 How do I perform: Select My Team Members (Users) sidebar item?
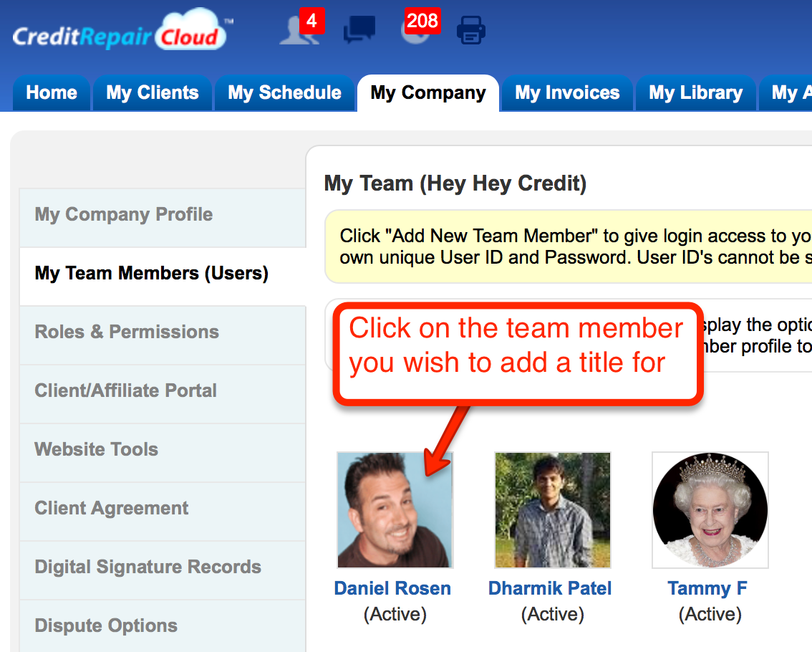pyautogui.click(x=163, y=277)
